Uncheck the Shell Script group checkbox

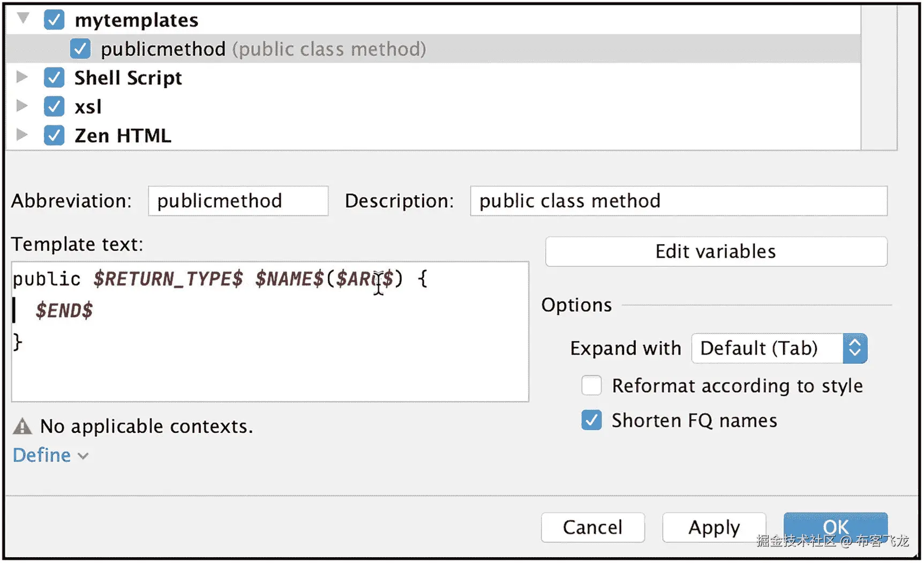[54, 78]
